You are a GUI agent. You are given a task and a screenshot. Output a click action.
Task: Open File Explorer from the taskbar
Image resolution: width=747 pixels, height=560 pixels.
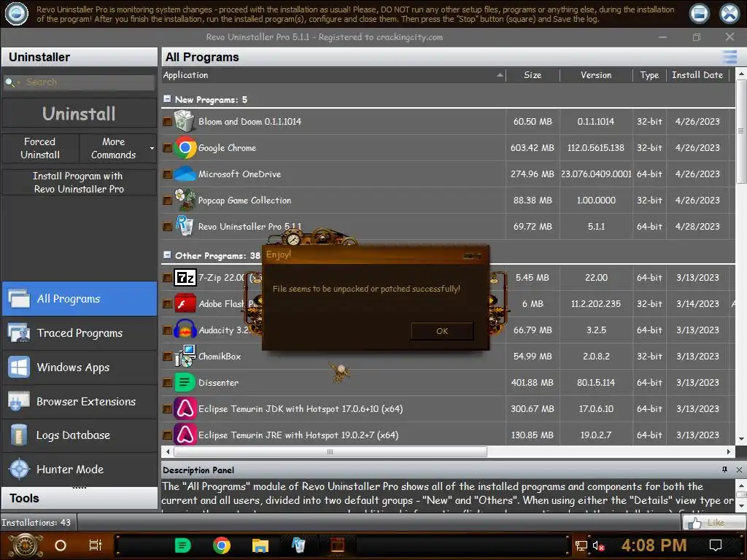tap(260, 545)
